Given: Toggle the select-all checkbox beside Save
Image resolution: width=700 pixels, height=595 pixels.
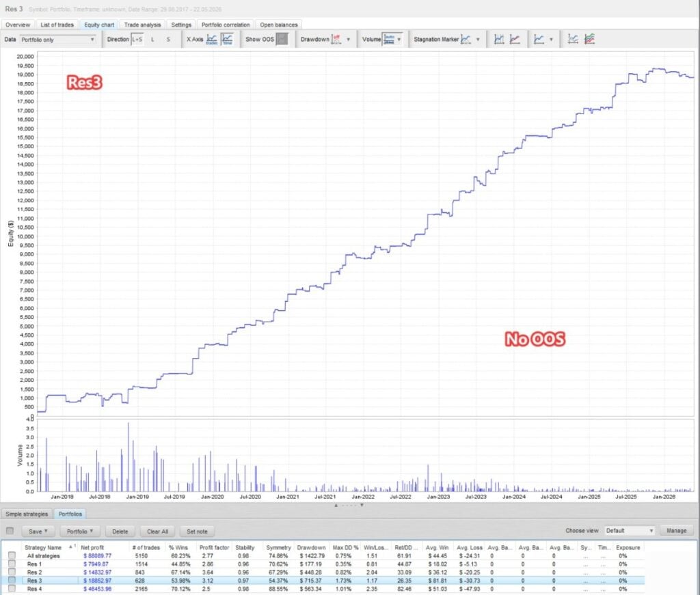Looking at the screenshot, I should 10,531.
